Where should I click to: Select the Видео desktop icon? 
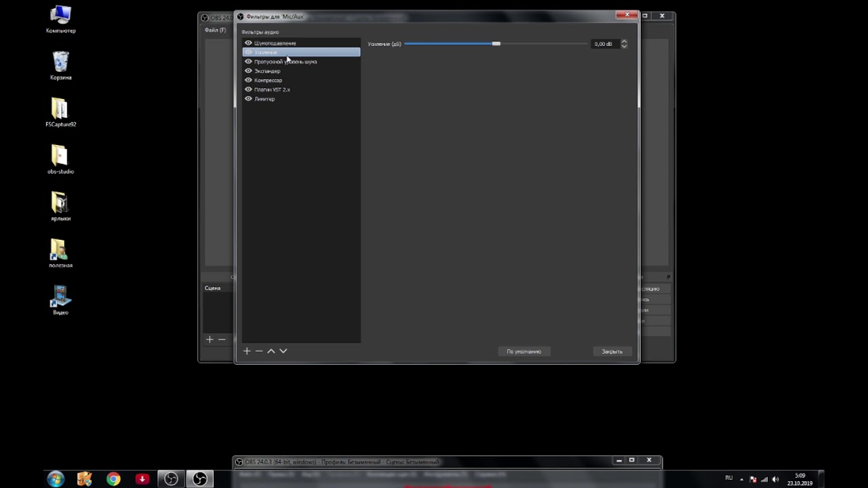(x=60, y=300)
